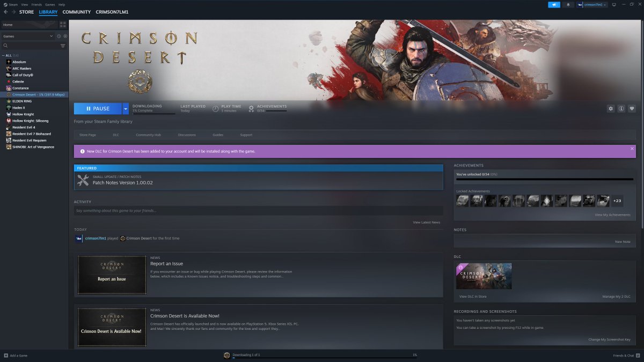Click SHINOBI: Art of Vengeance icon
Viewport: 644px width, 362px height.
click(9, 147)
